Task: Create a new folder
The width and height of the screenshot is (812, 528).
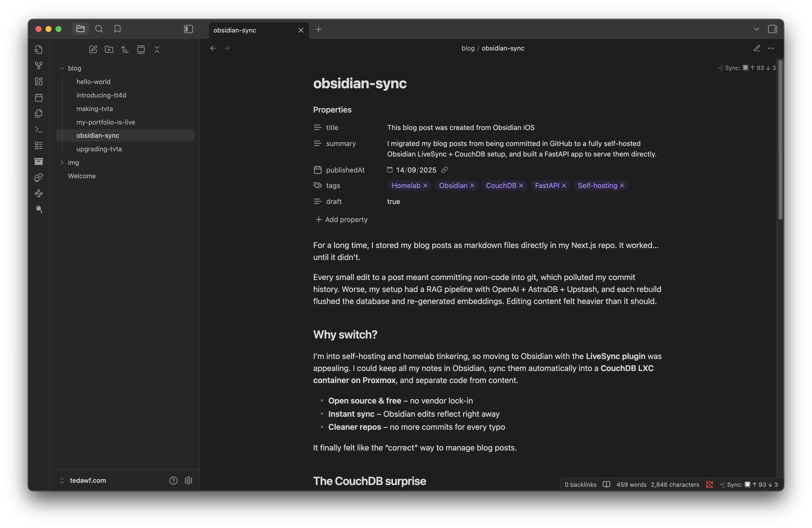Action: point(109,49)
